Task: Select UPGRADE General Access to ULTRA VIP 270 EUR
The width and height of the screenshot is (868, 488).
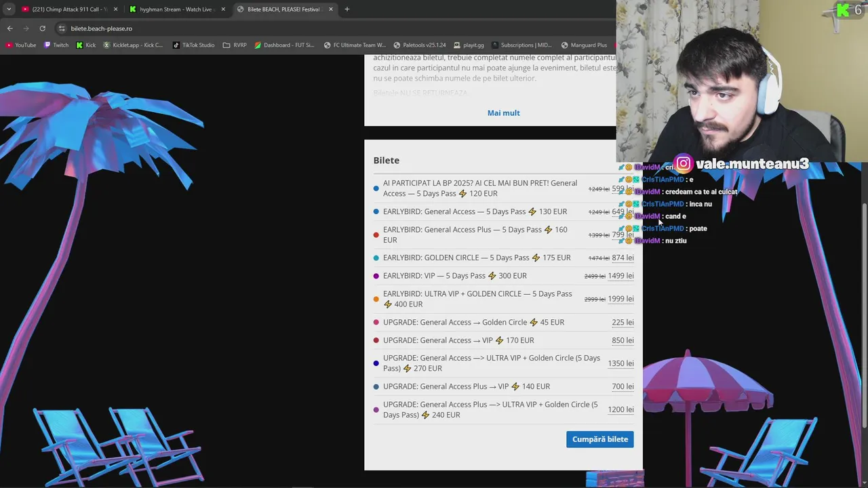Action: pyautogui.click(x=503, y=363)
